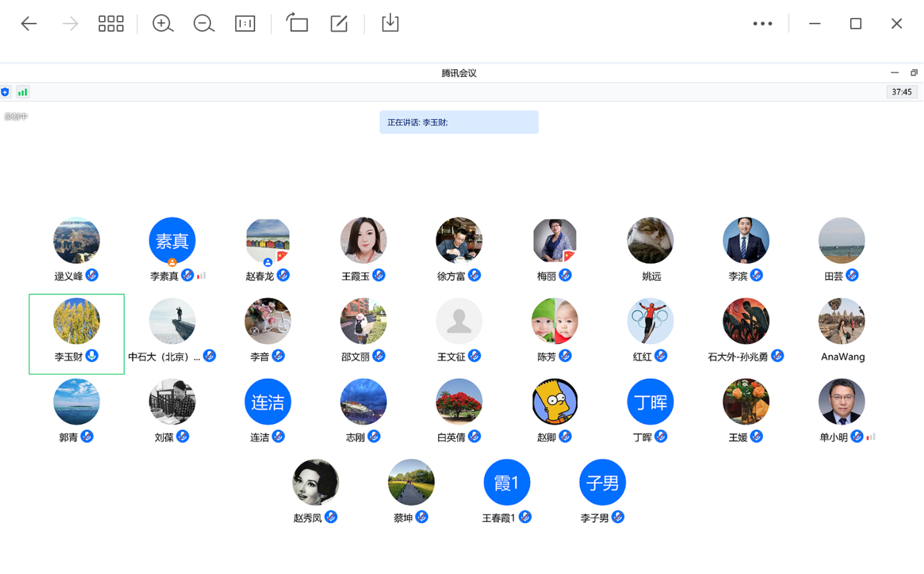
Task: Open the three-dot more options menu
Action: (762, 24)
